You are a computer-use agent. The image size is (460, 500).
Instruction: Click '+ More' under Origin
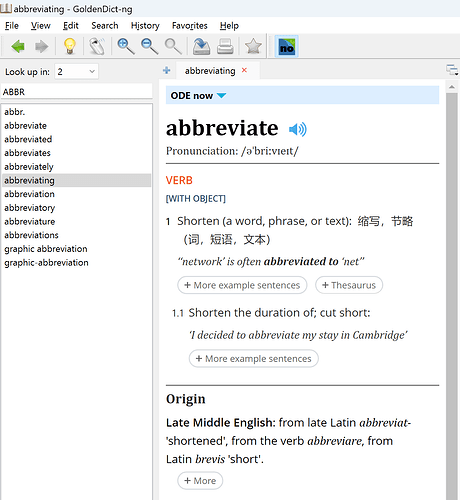pos(200,481)
